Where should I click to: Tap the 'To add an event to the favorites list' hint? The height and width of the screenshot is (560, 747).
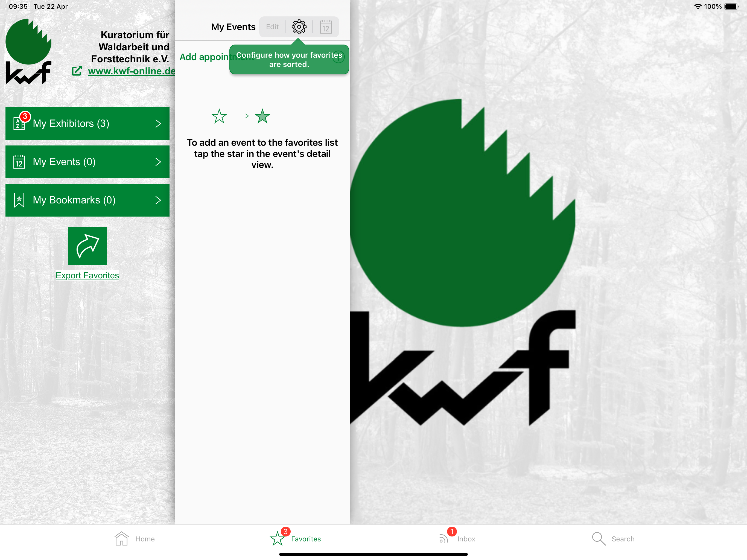[262, 154]
